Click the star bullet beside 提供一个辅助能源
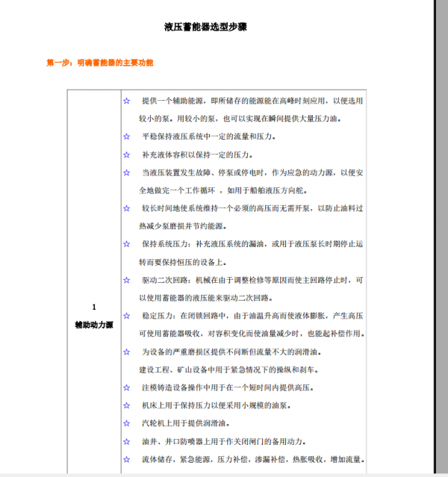The width and height of the screenshot is (448, 477). [x=126, y=101]
